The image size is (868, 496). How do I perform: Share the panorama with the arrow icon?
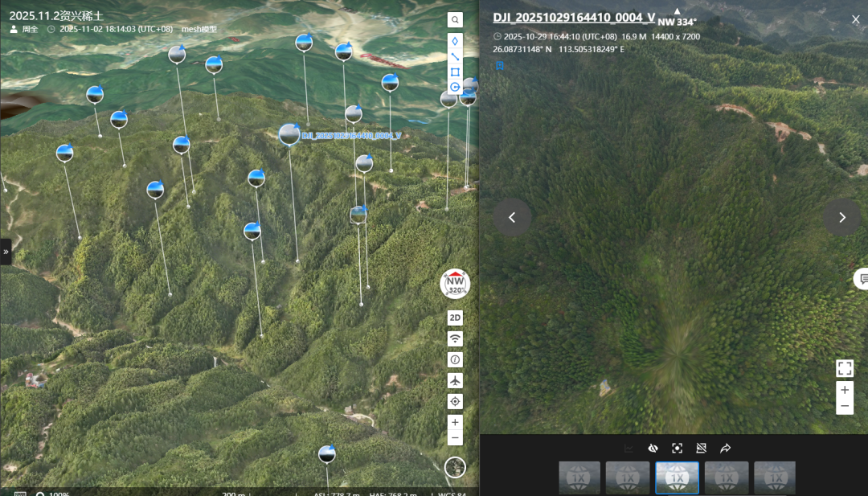[x=725, y=448]
